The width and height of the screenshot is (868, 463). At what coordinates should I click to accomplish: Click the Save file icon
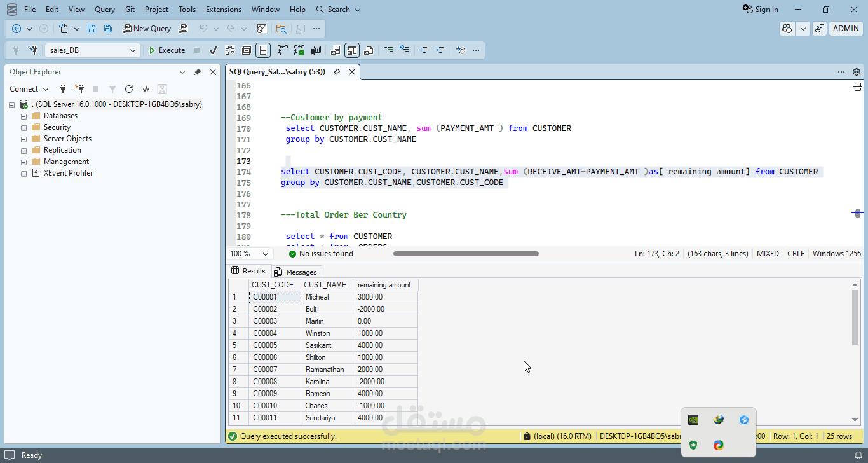(x=92, y=29)
